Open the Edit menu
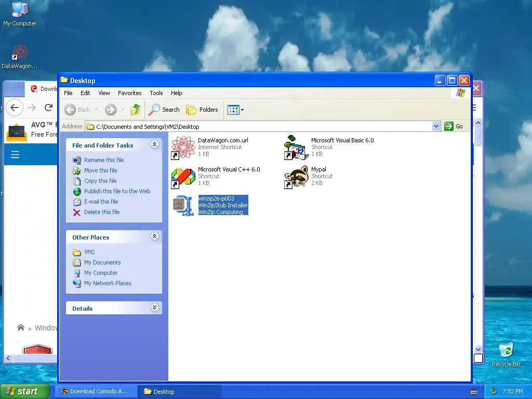Screen dimensions: 532x399 pos(85,93)
